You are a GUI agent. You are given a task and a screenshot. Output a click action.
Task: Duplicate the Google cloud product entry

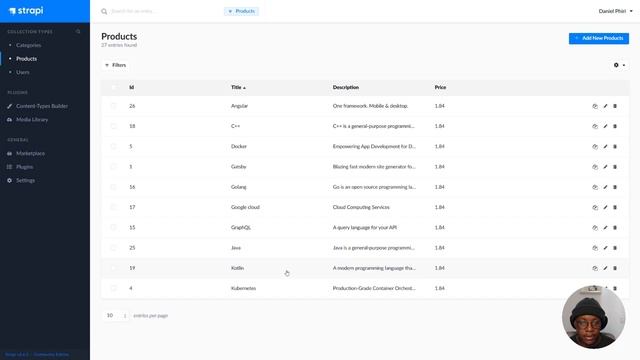(x=595, y=207)
